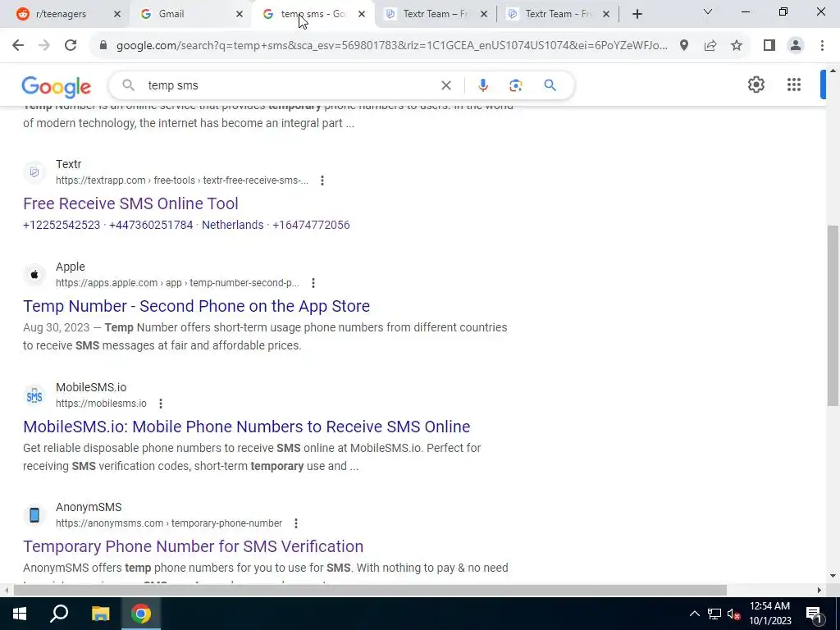Open Temp Number Second Phone App Store link
This screenshot has height=630, width=840.
(x=196, y=306)
